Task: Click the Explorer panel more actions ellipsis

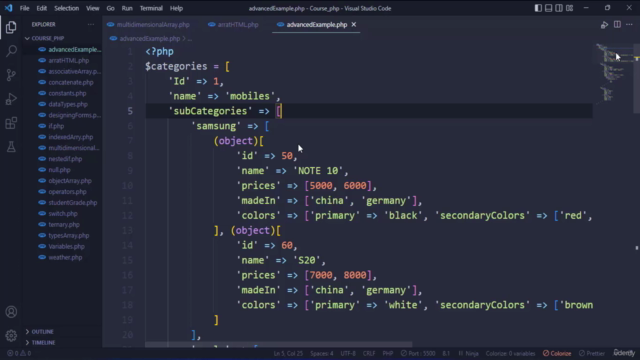Action: 91,24
